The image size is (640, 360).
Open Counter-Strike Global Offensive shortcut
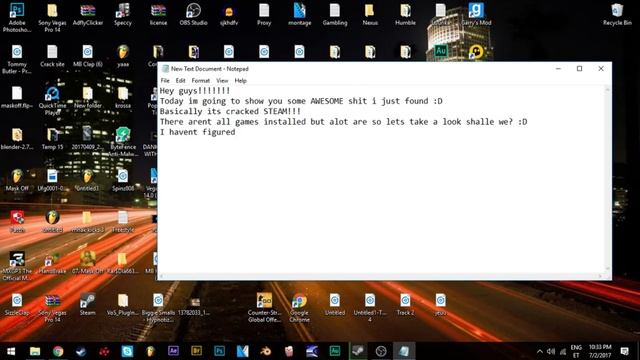point(264,307)
